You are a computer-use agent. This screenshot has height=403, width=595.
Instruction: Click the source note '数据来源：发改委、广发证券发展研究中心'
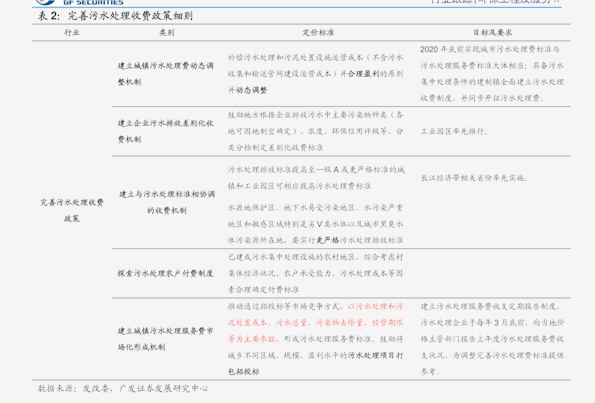123,388
